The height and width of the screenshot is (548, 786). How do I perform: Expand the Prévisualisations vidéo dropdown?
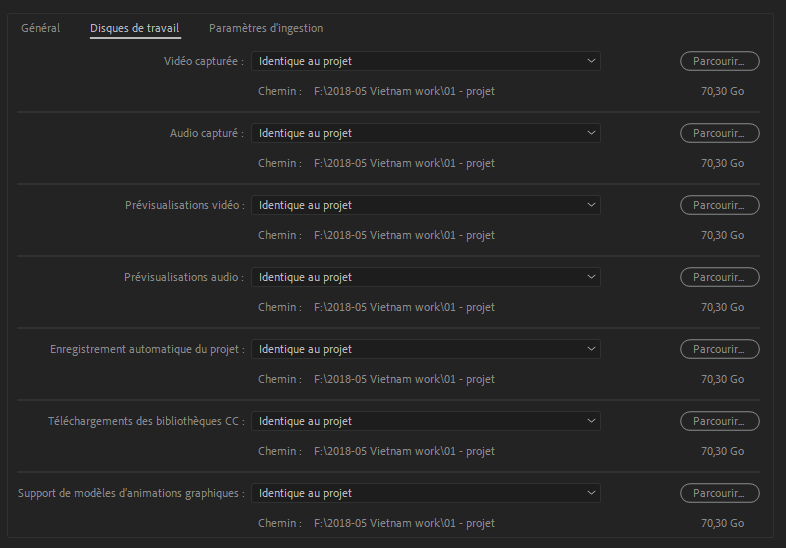click(425, 205)
